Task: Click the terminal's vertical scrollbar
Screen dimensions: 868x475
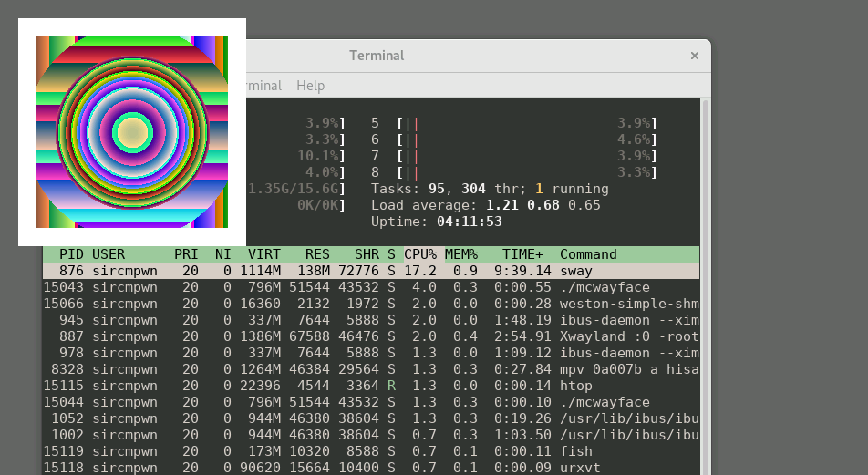Action: 705,274
